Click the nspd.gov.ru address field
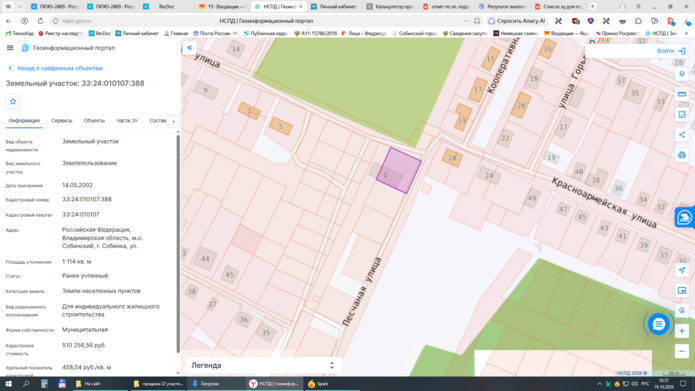This screenshot has width=695, height=391. pos(76,21)
